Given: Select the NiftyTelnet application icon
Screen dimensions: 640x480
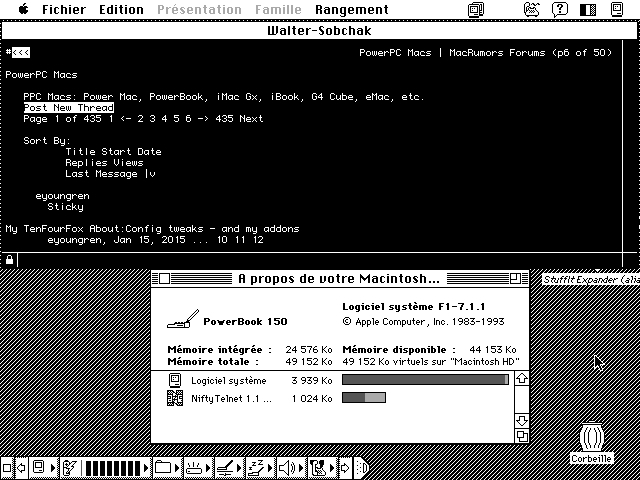Looking at the screenshot, I should 175,398.
